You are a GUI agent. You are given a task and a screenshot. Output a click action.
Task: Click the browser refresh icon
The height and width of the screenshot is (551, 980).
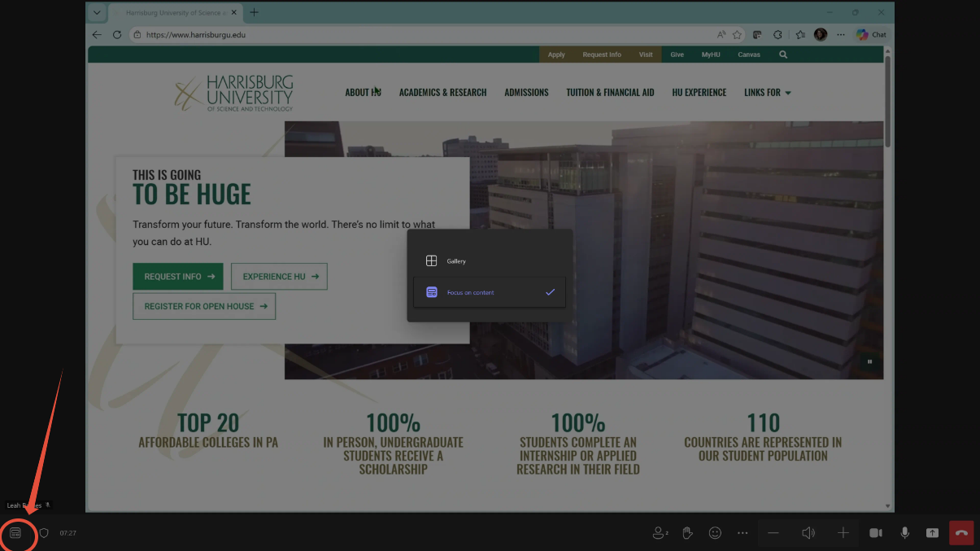tap(117, 35)
